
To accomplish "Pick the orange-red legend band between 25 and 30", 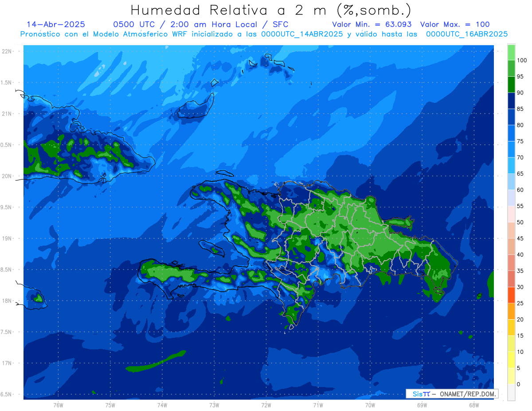I will [x=511, y=295].
